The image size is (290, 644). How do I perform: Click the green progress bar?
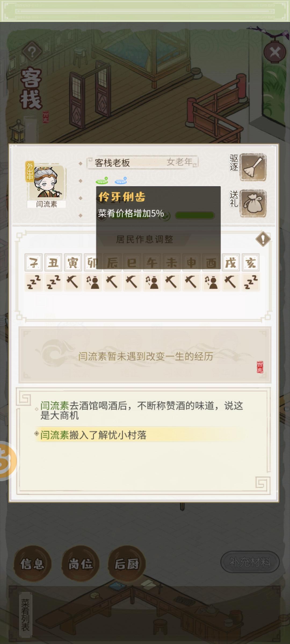(195, 215)
